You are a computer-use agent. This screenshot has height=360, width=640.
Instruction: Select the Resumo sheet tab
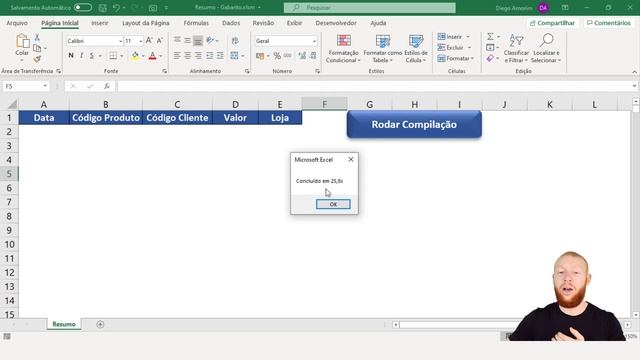[64, 324]
